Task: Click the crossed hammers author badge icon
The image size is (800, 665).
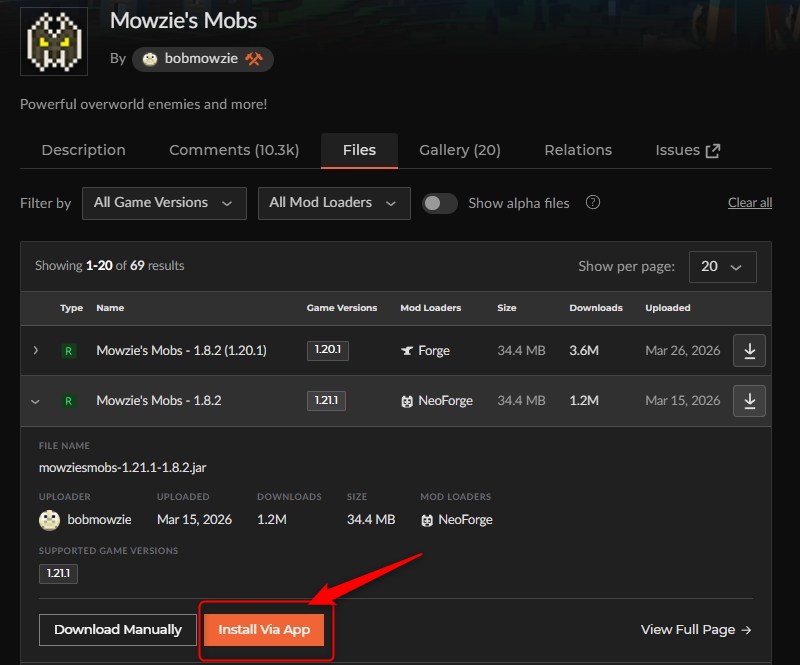Action: (x=254, y=59)
